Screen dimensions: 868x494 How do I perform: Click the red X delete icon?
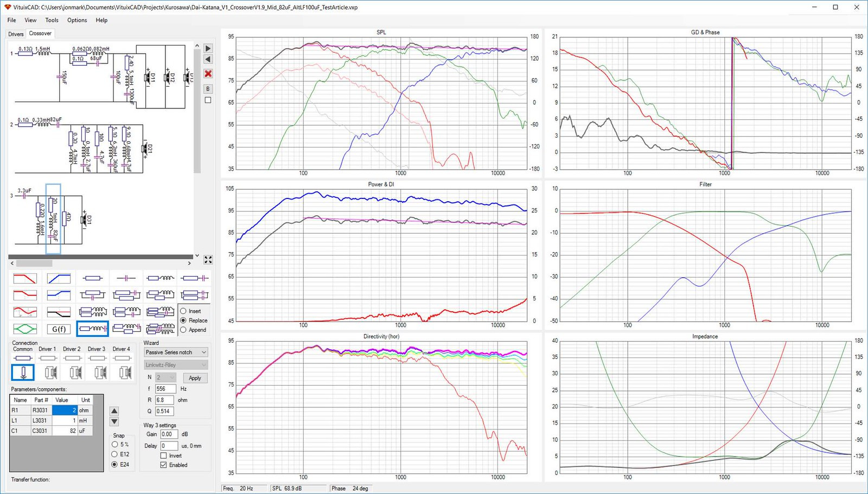point(208,74)
